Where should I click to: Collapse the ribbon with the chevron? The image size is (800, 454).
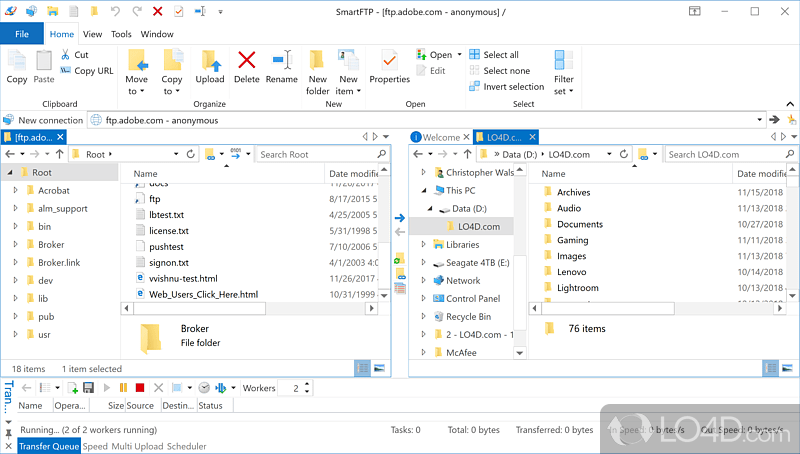pyautogui.click(x=790, y=104)
